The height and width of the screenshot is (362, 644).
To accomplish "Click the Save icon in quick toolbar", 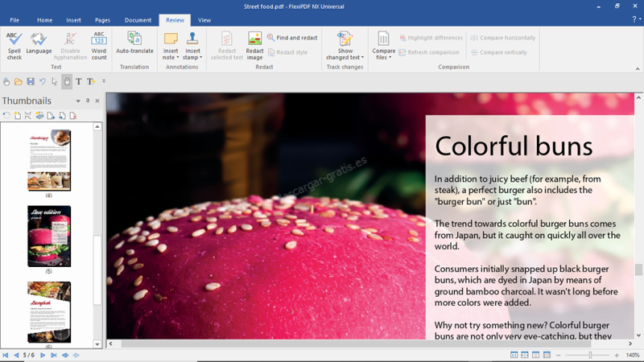I will point(31,81).
